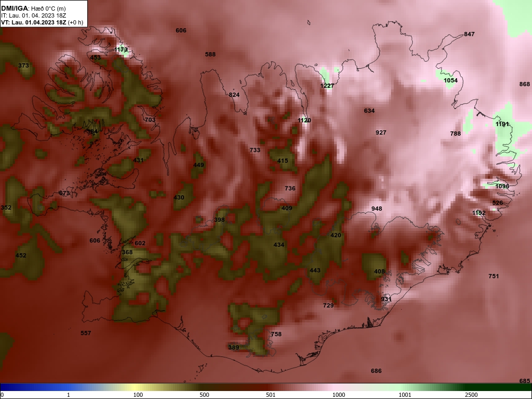Select the 409 value label
The image size is (532, 399).
pyautogui.click(x=287, y=209)
